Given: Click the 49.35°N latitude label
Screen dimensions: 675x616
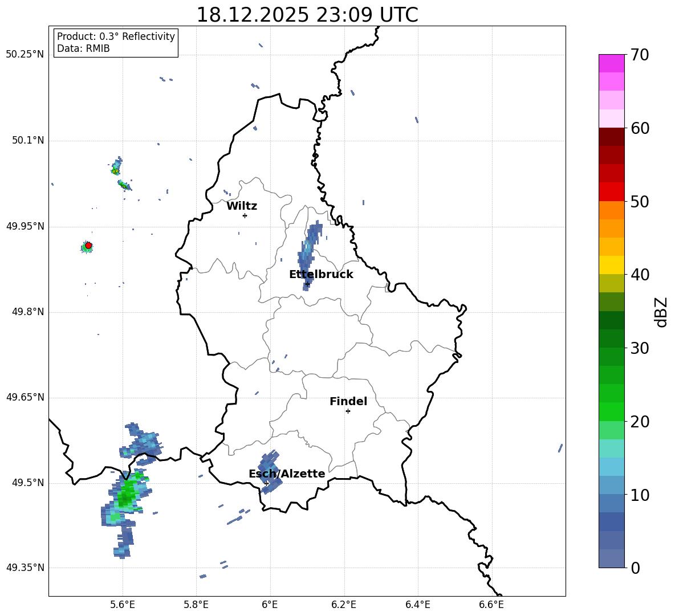Looking at the screenshot, I should click(x=25, y=568).
